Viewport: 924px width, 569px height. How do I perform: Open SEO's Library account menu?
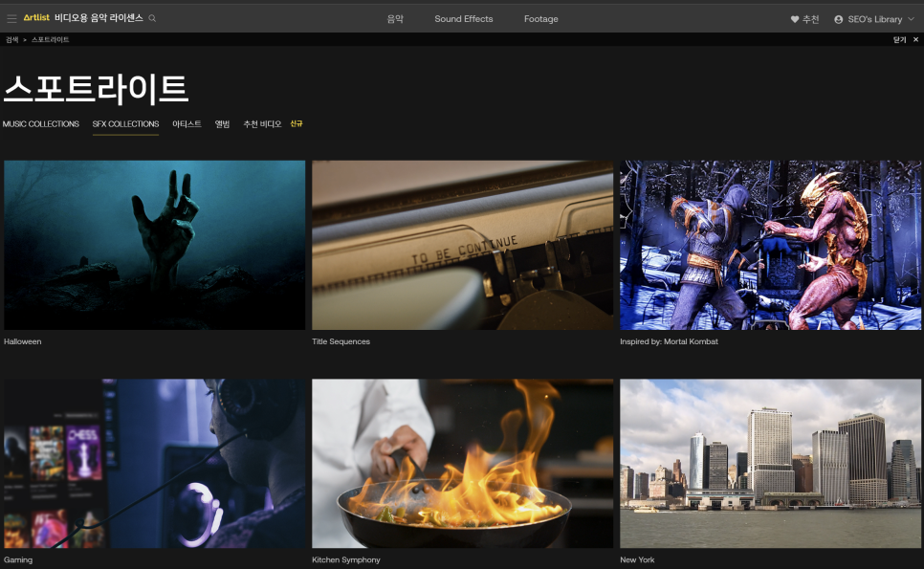[x=875, y=19]
